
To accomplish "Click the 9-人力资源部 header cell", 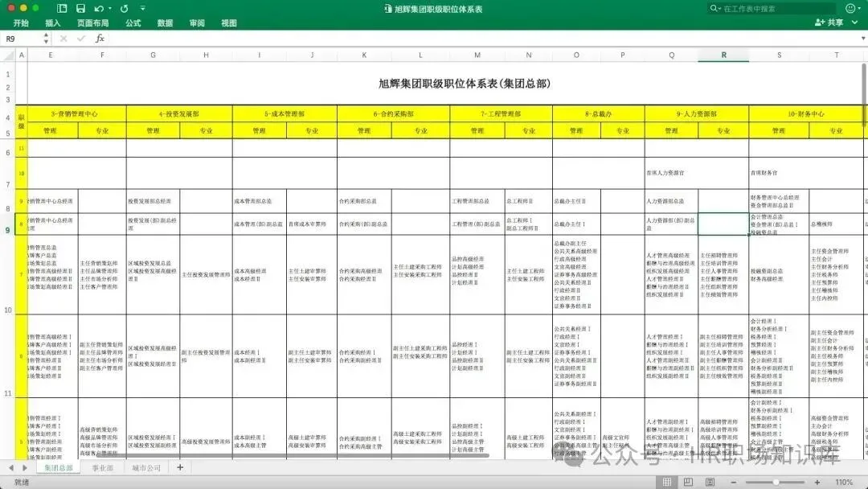I will click(696, 114).
